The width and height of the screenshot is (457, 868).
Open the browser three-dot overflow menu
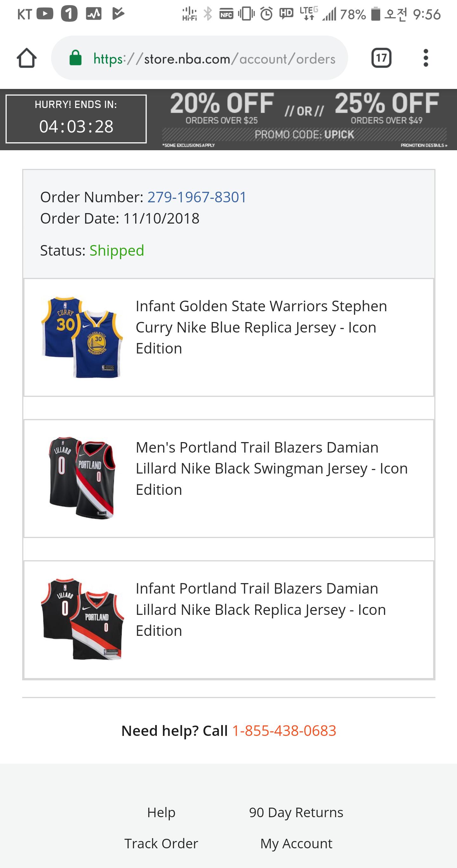point(426,58)
